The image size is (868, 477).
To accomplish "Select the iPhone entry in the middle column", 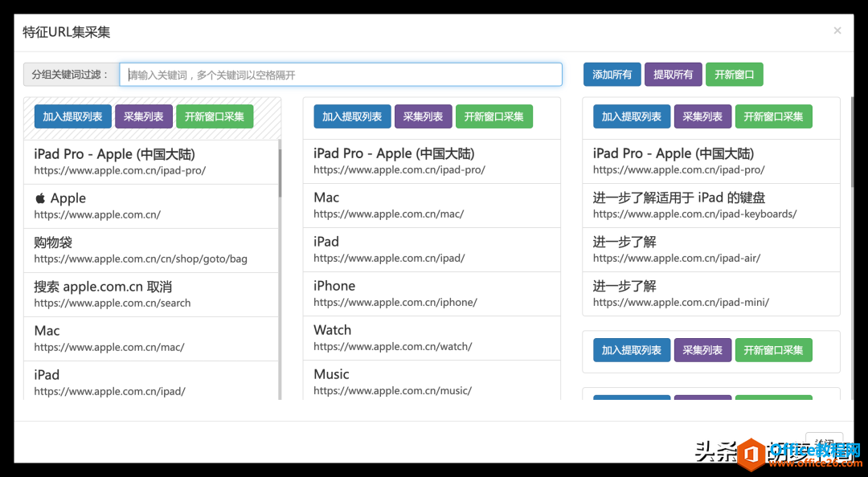I will point(432,294).
